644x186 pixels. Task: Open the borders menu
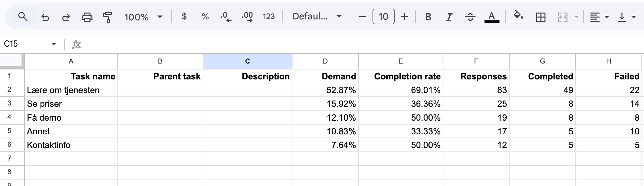(541, 17)
